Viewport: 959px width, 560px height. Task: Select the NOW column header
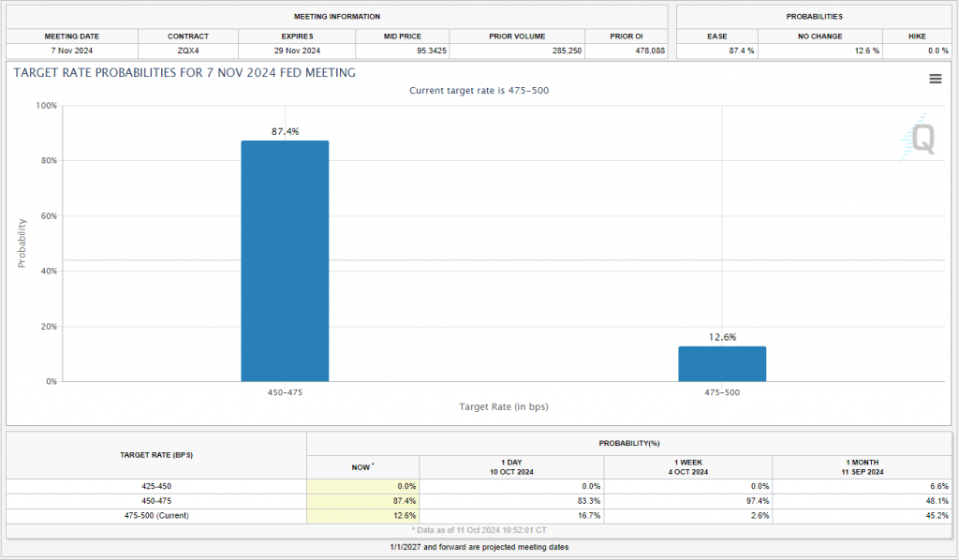(x=362, y=466)
